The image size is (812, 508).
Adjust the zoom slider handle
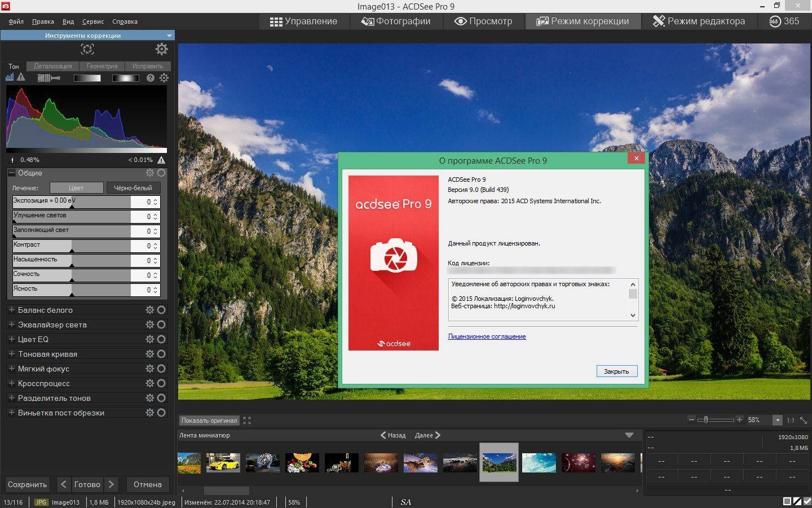coord(705,420)
